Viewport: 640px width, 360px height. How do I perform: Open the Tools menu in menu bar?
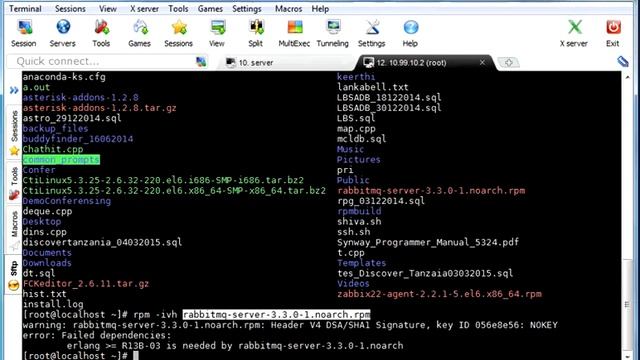(178, 9)
